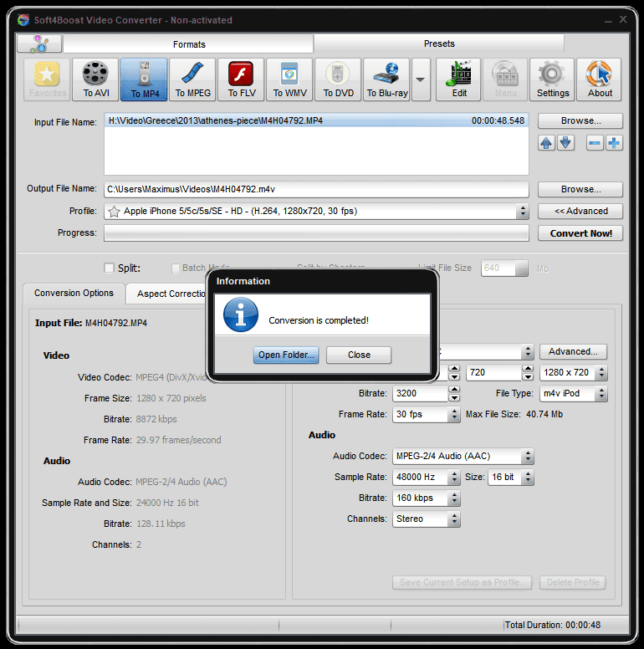Pick the To MPEG format icon

pos(193,79)
